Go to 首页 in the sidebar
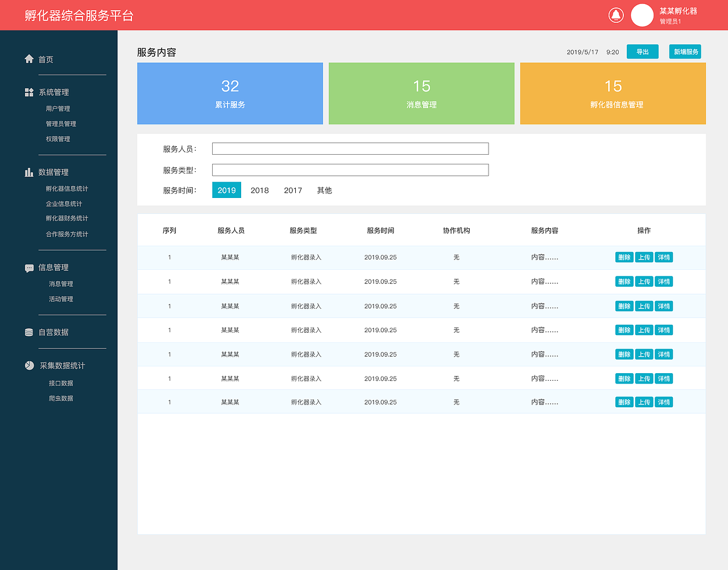728x570 pixels. click(x=46, y=59)
